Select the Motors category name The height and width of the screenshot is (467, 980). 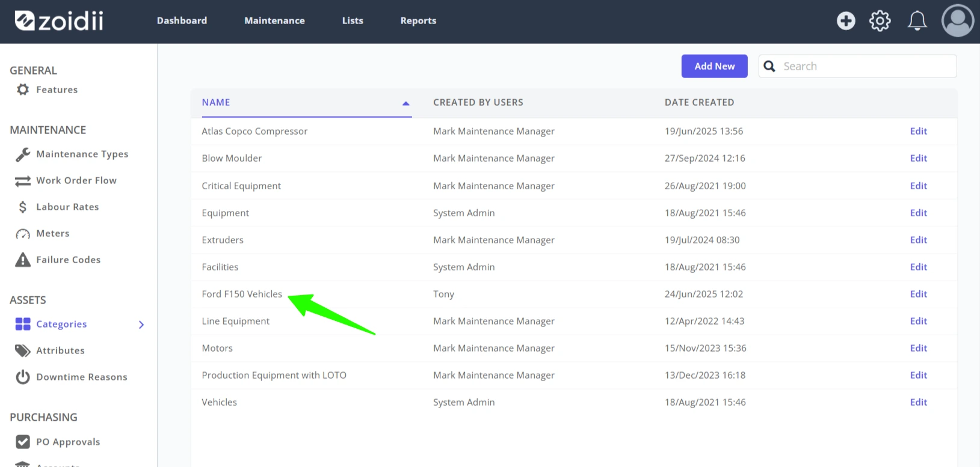point(217,348)
